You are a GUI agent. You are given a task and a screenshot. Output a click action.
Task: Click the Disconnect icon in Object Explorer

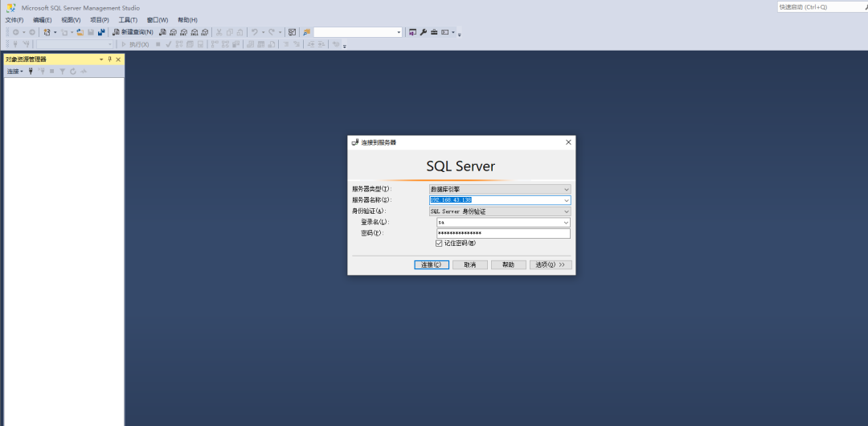coord(42,71)
